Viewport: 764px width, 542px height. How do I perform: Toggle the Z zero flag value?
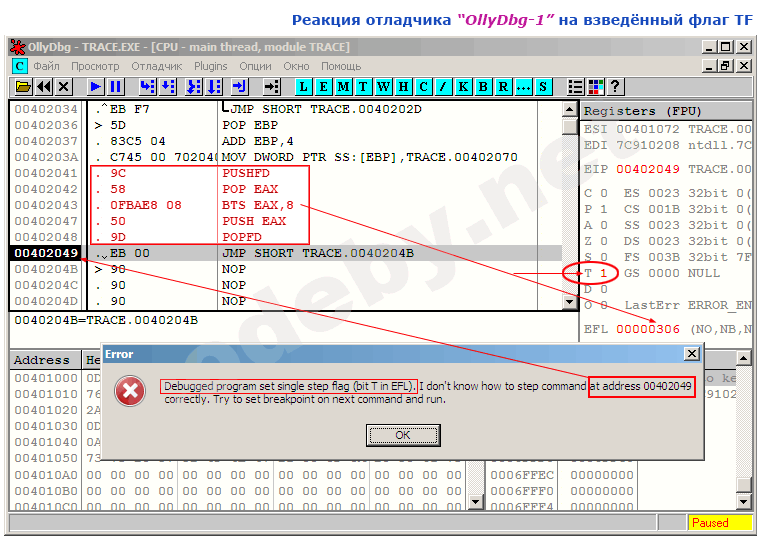(603, 241)
